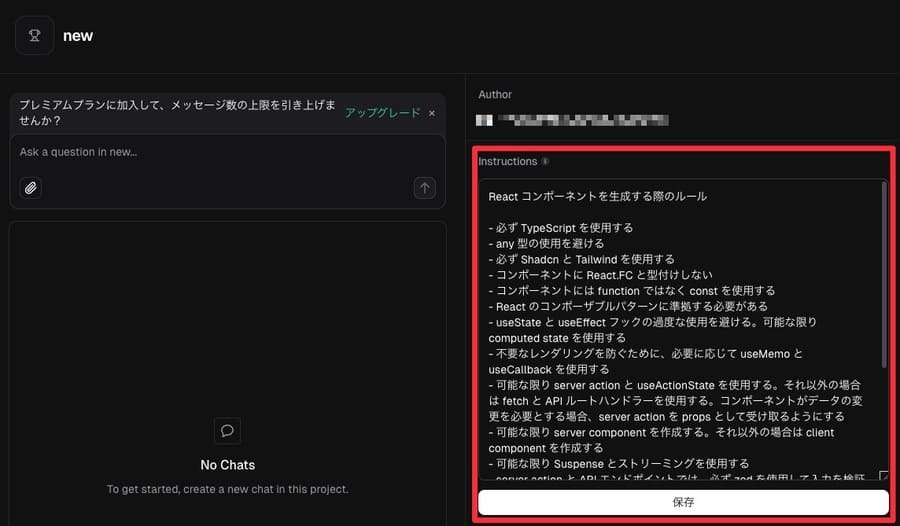The height and width of the screenshot is (526, 900).
Task: Click the No Chats speech bubble icon
Action: (x=227, y=431)
